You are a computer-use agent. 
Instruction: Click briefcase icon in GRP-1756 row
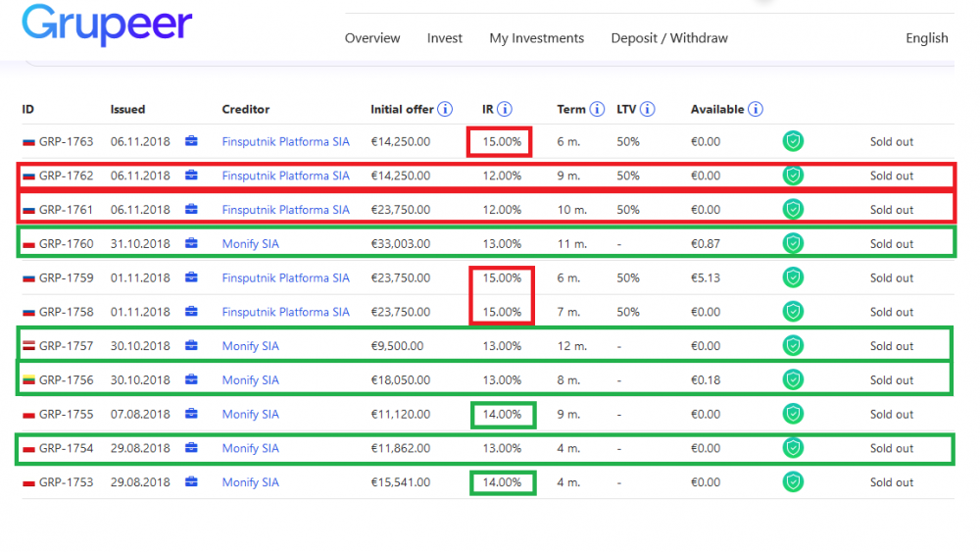[191, 380]
